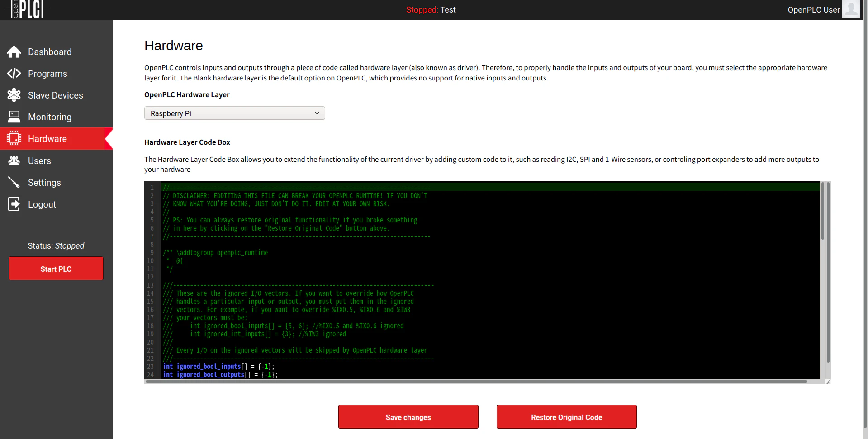This screenshot has width=868, height=439.
Task: Click the 'Status: Stopped' sidebar text
Action: point(56,246)
